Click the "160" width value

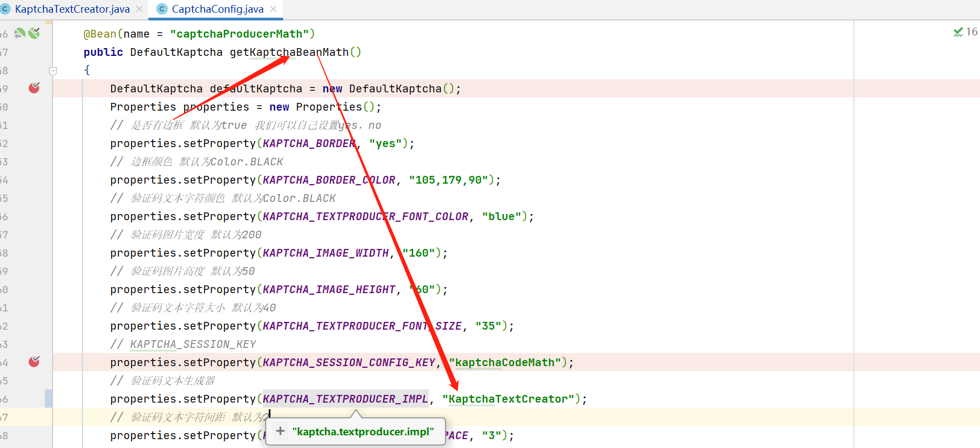[x=419, y=253]
